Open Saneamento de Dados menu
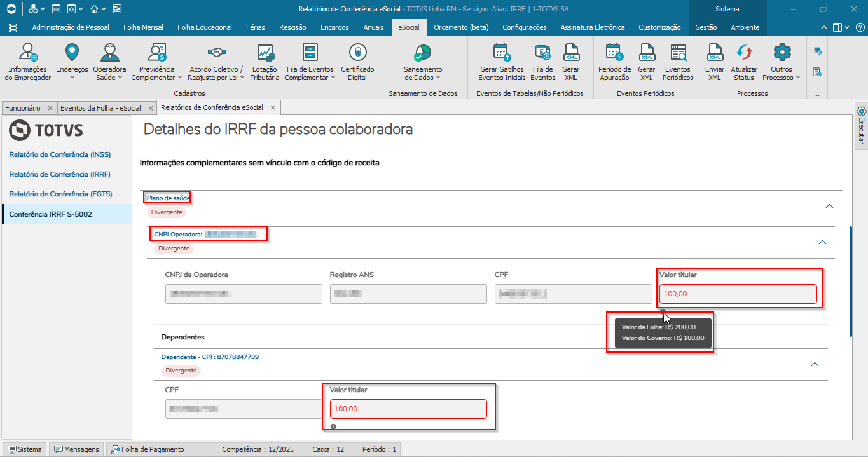This screenshot has height=457, width=868. (x=423, y=62)
